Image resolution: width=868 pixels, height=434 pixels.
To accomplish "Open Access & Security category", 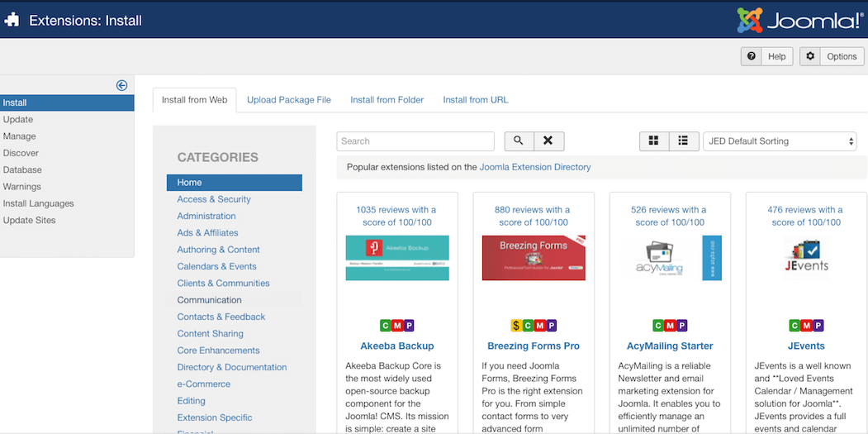I will pos(214,199).
